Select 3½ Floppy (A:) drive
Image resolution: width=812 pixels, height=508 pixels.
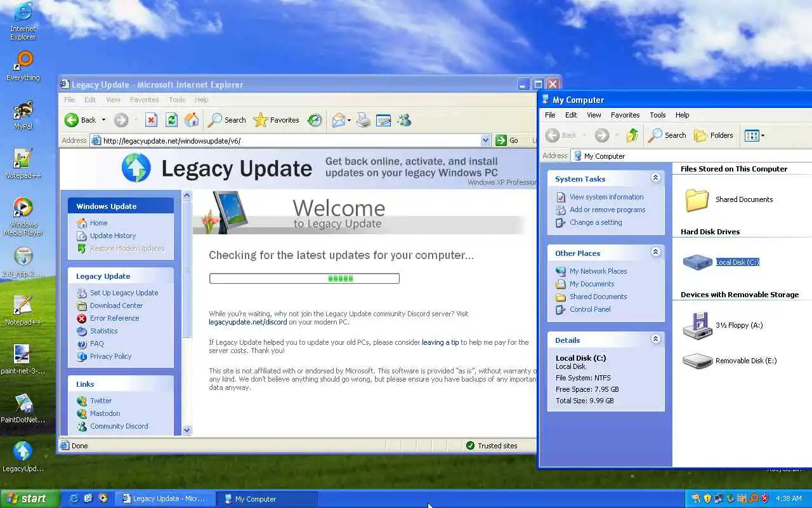[723, 325]
